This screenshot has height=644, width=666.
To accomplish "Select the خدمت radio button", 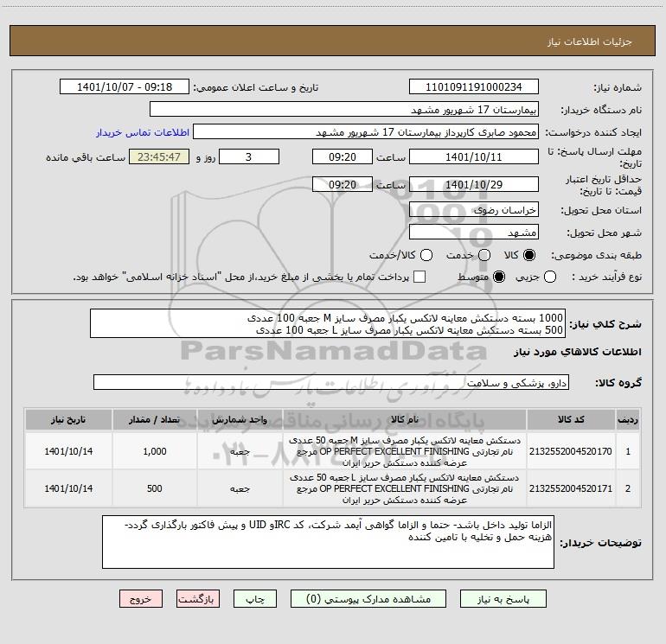I will coord(484,255).
